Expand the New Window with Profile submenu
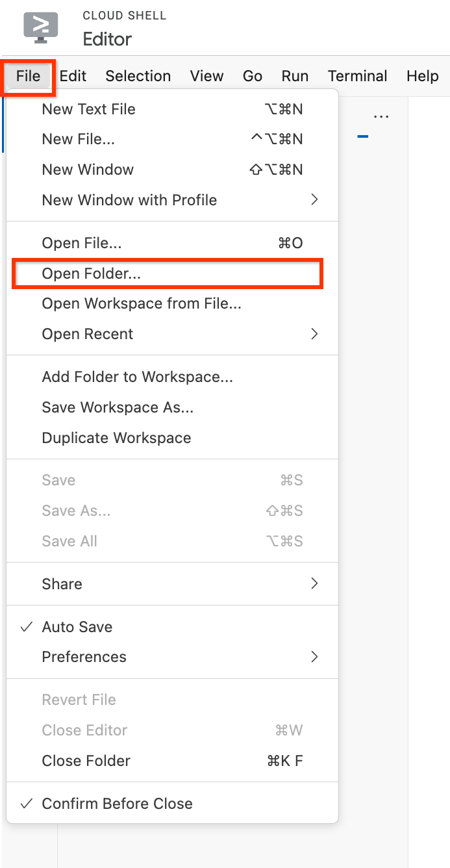 pos(129,199)
